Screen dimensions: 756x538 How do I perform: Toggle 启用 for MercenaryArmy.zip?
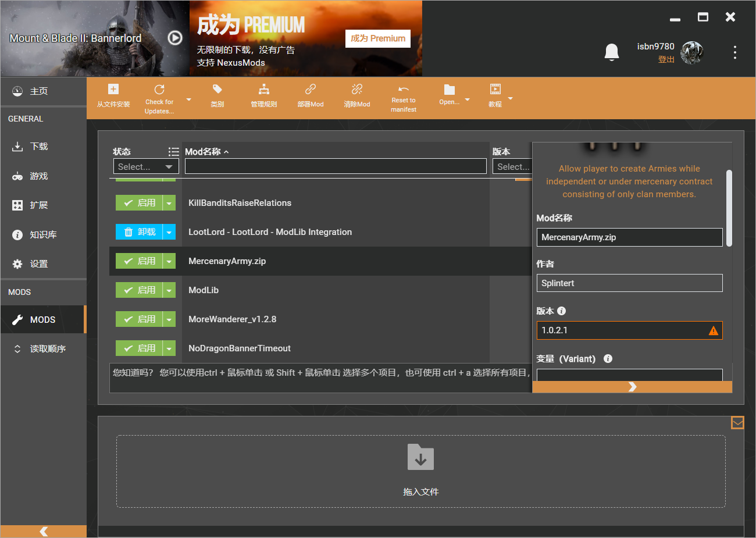pos(139,261)
